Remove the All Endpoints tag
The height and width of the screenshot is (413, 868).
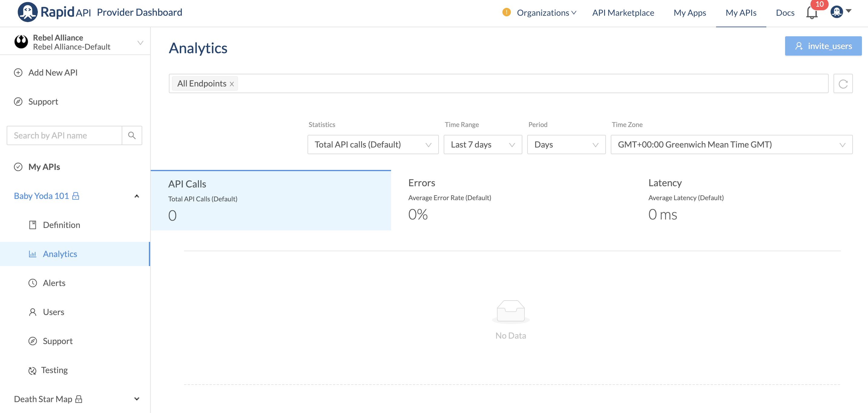[232, 84]
